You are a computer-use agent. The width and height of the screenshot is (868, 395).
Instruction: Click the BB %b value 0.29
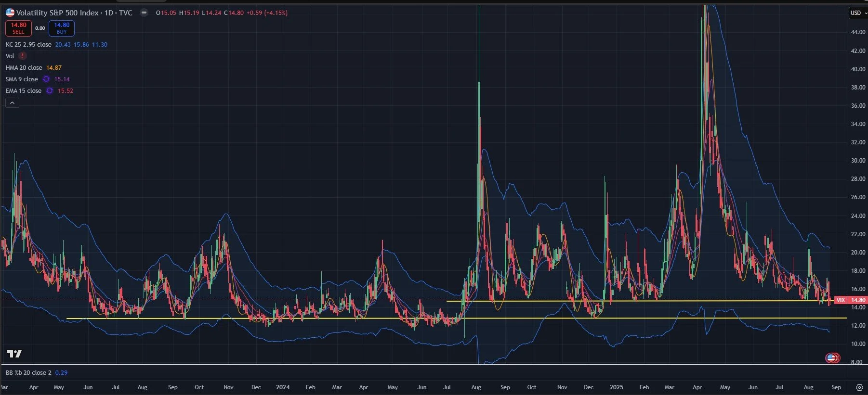pos(61,372)
